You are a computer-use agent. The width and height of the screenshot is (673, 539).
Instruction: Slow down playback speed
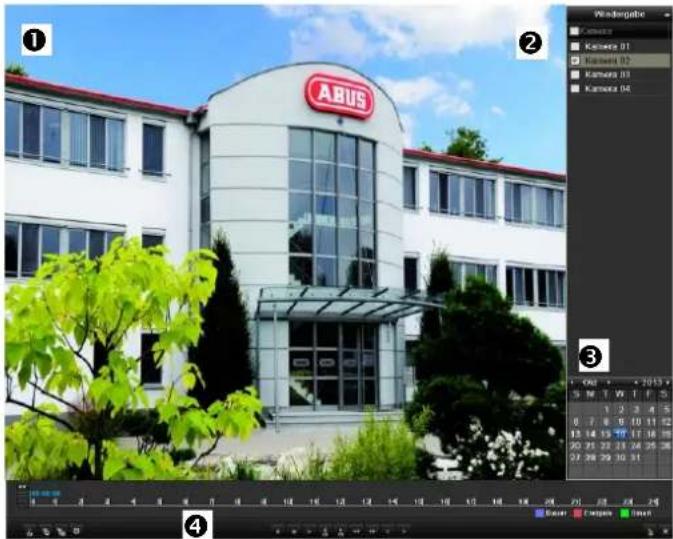tap(356, 532)
